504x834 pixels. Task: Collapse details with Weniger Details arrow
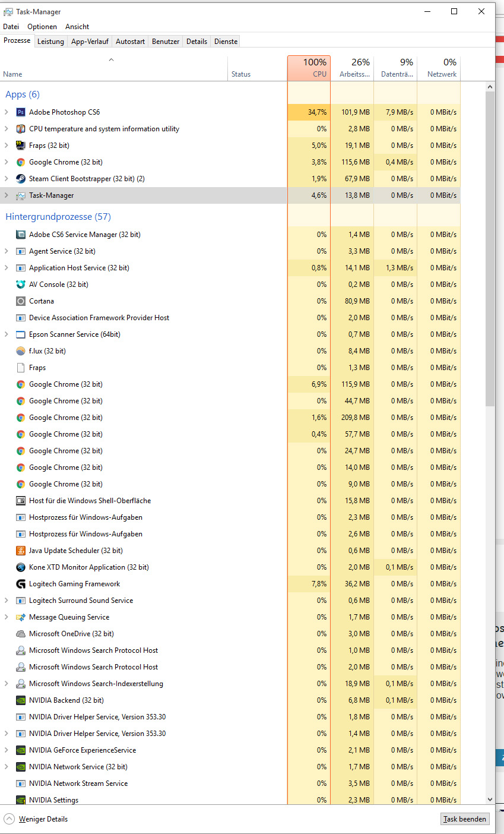(x=9, y=819)
